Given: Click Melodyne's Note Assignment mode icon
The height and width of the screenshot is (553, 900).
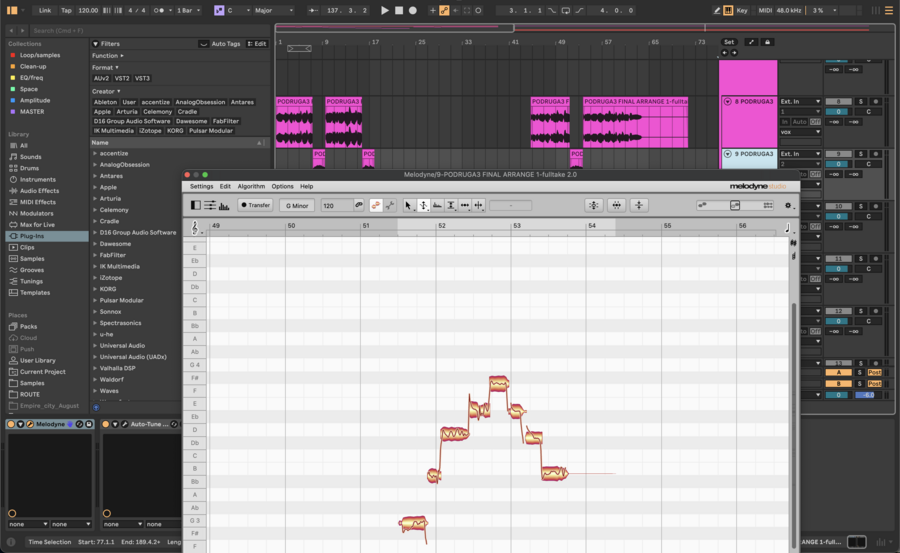Looking at the screenshot, I should 390,206.
